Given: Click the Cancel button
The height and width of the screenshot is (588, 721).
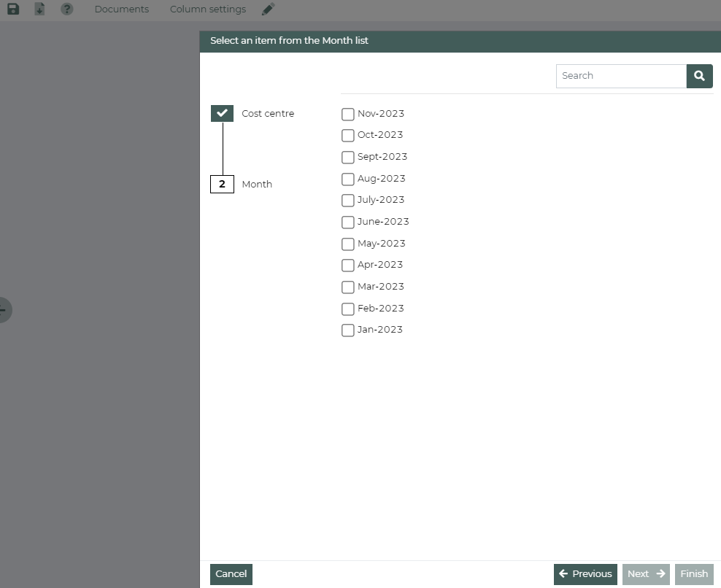Looking at the screenshot, I should click(x=231, y=574).
